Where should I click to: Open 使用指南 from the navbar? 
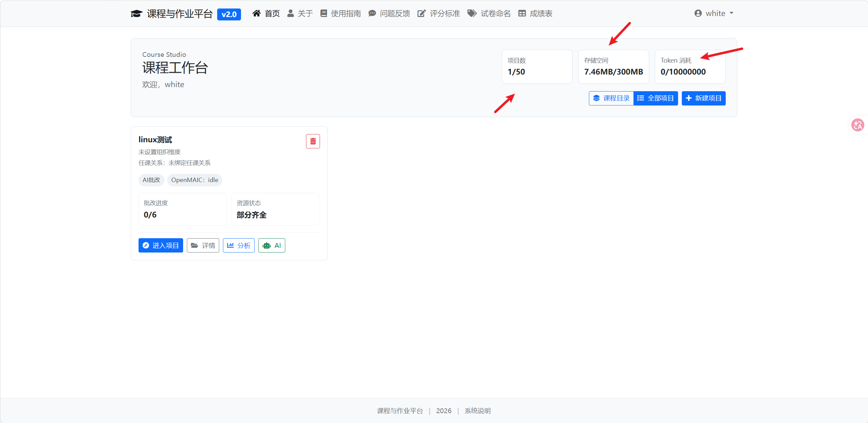coord(341,13)
